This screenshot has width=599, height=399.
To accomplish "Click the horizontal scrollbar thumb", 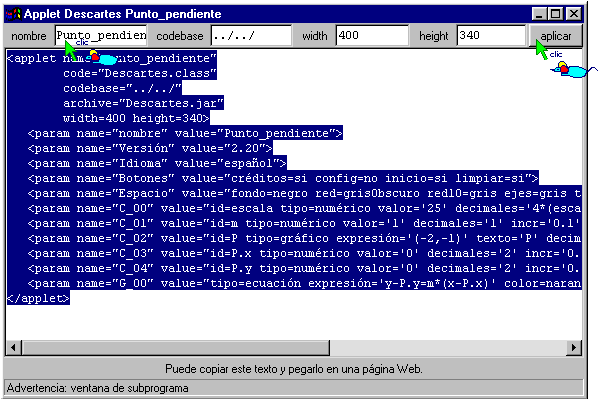I will [x=175, y=347].
